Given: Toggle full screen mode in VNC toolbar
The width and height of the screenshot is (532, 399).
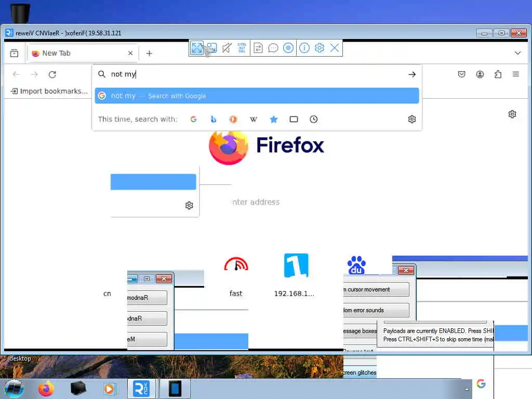Looking at the screenshot, I should pos(197,48).
